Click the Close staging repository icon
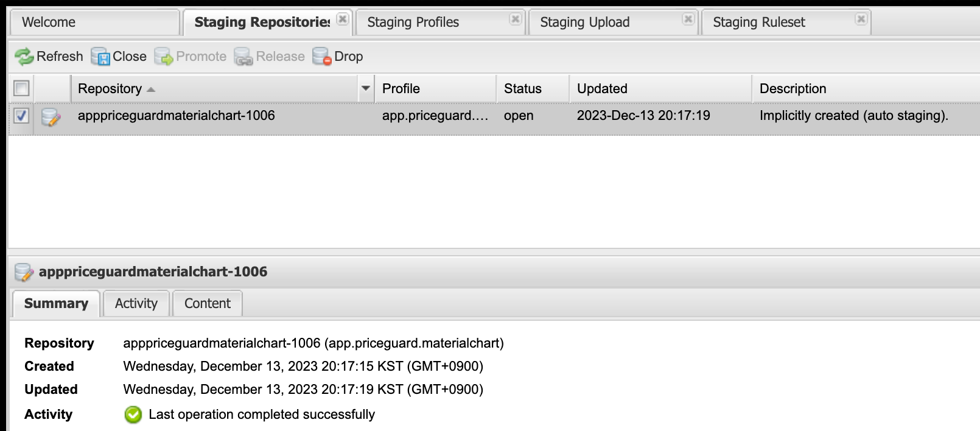 99,55
